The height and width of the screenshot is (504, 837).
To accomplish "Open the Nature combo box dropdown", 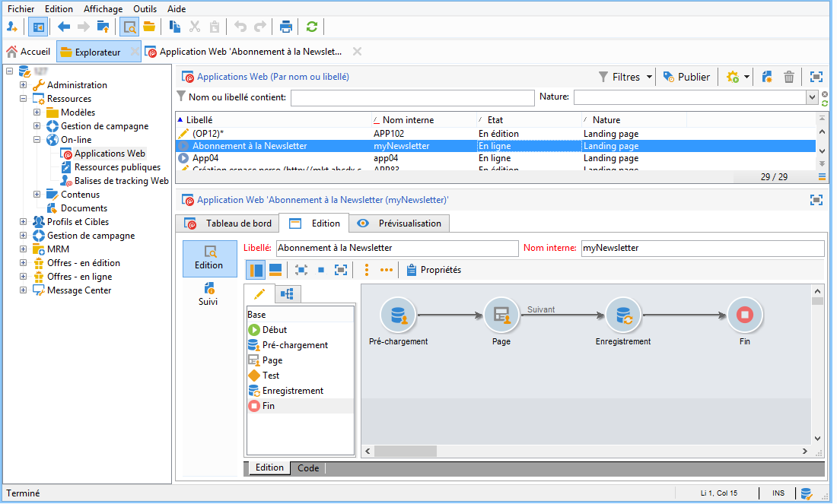I will [812, 97].
